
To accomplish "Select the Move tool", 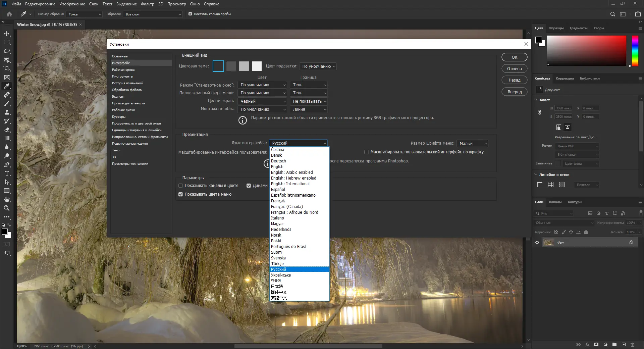I will click(x=7, y=34).
